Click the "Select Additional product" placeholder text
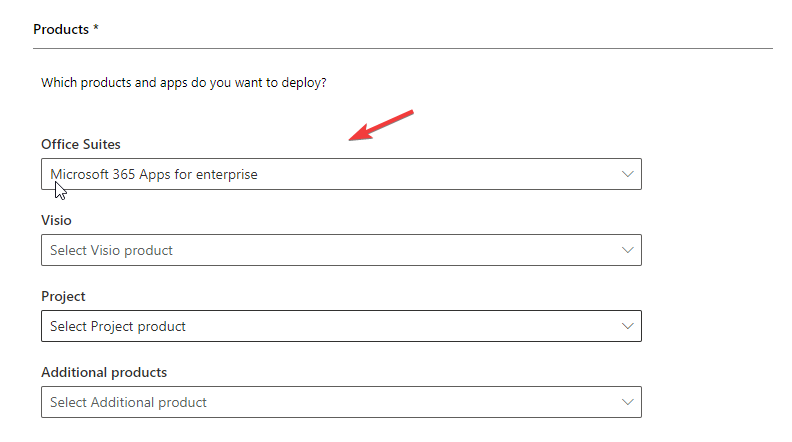The height and width of the screenshot is (442, 792). click(128, 402)
